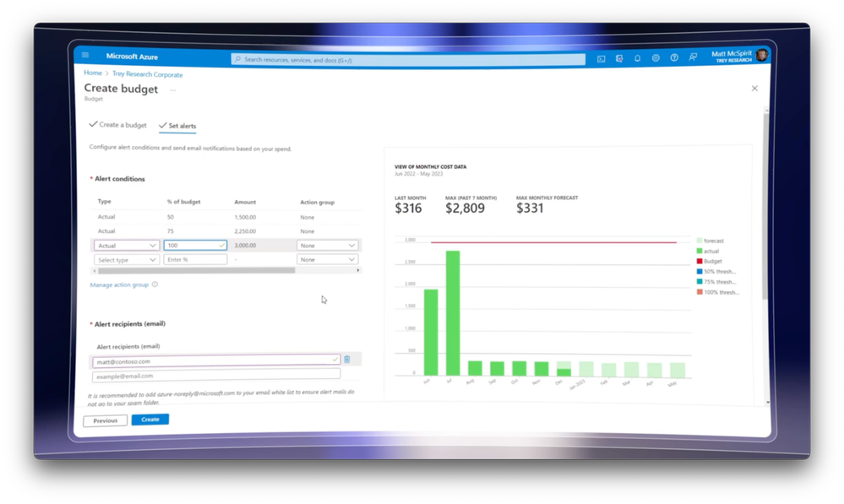Click the Create button

[x=150, y=420]
